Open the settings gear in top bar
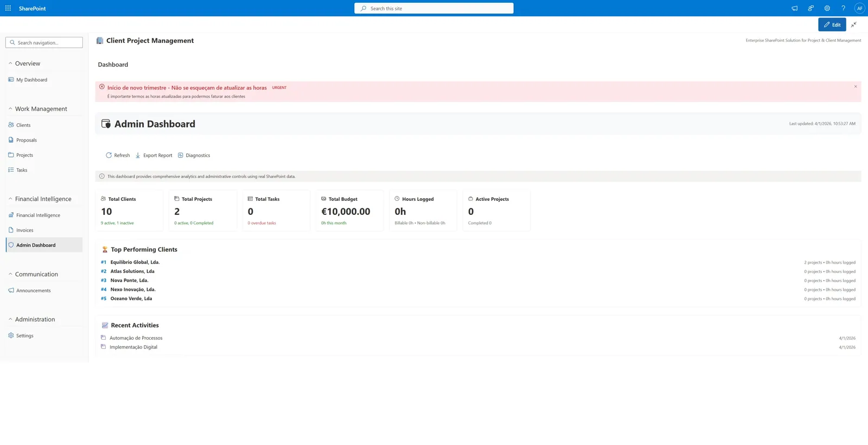This screenshot has height=445, width=868. click(x=827, y=8)
